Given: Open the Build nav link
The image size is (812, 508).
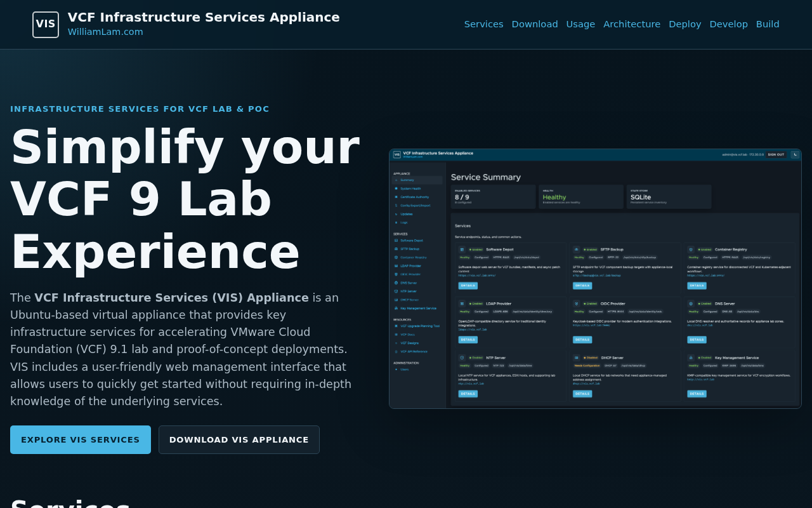Looking at the screenshot, I should [x=768, y=24].
